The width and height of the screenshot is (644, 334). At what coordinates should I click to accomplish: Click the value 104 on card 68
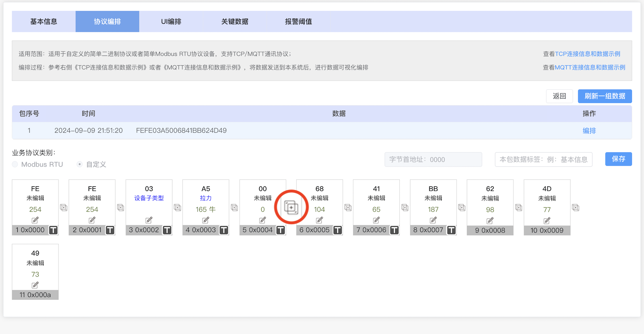click(319, 209)
